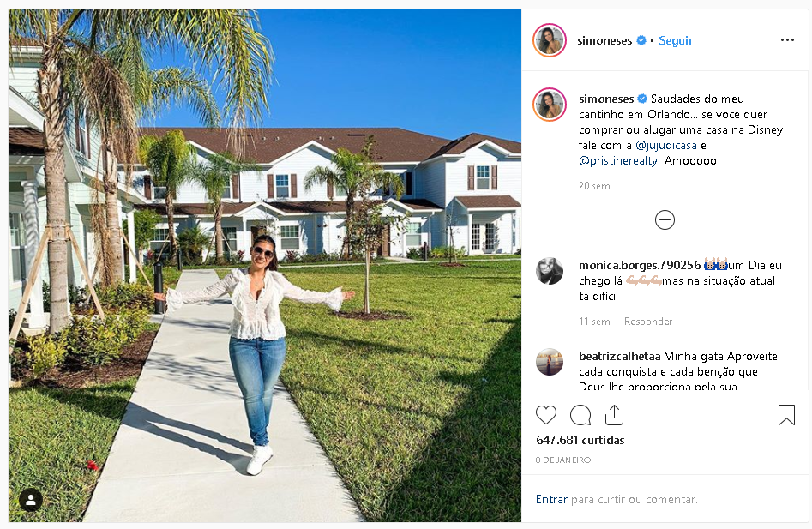The height and width of the screenshot is (529, 812).
Task: Like the post with heart icon
Action: [546, 415]
